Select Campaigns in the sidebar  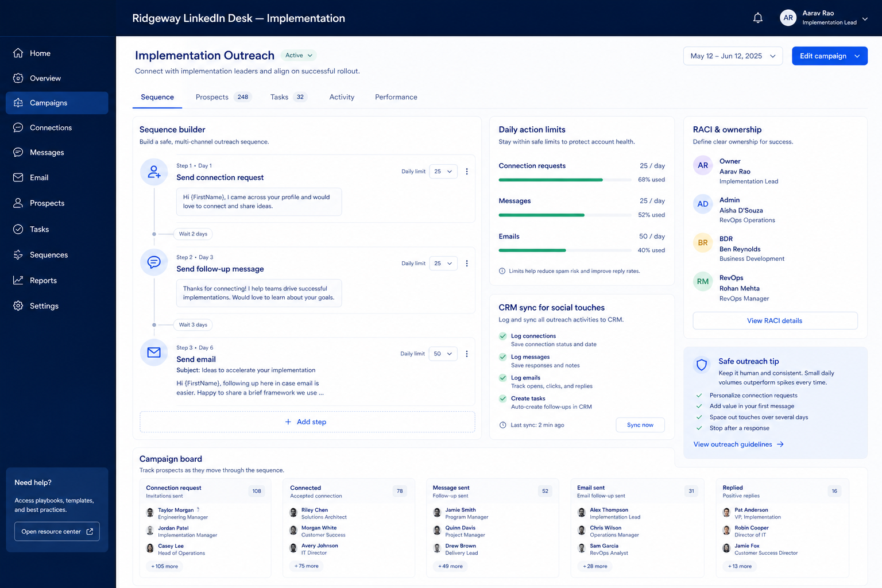pyautogui.click(x=57, y=103)
